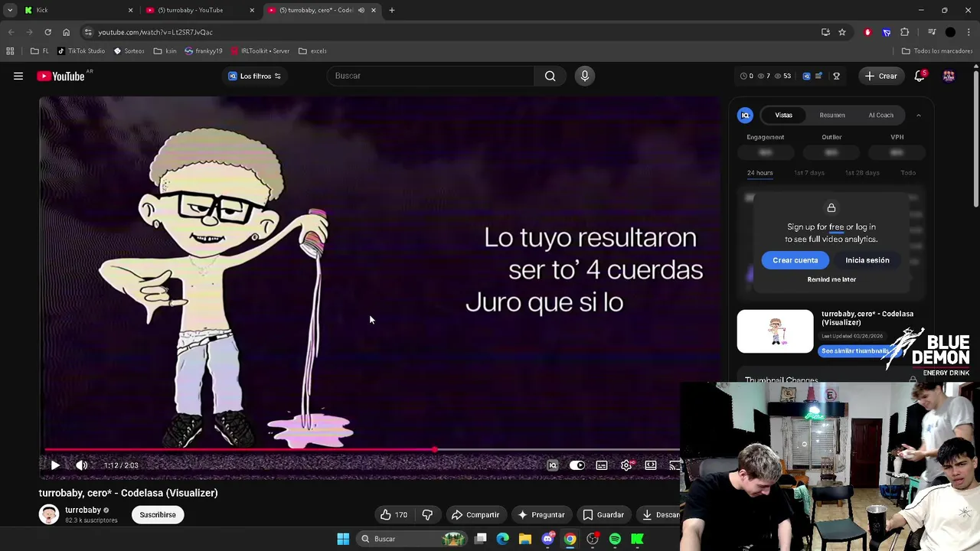Click the Inicia sesión button

(867, 260)
